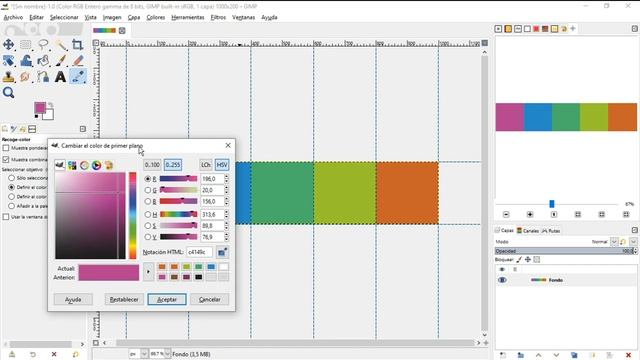Select the Paths tool

(x=43, y=77)
